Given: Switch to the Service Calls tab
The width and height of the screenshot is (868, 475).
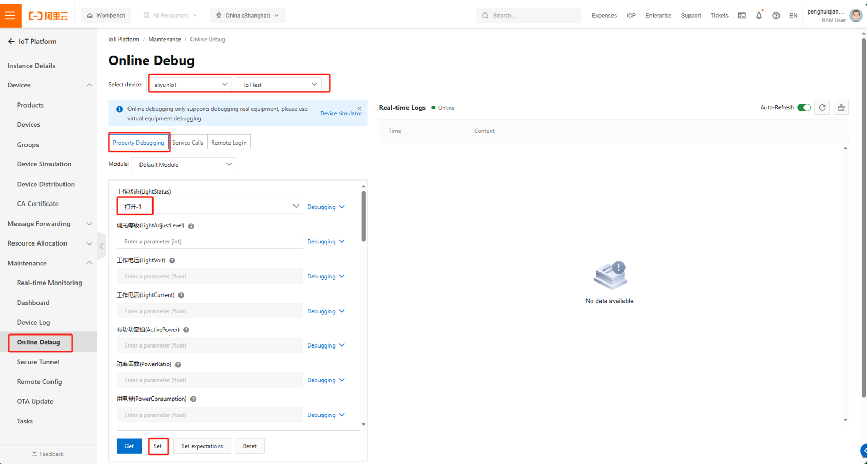Looking at the screenshot, I should tap(188, 143).
